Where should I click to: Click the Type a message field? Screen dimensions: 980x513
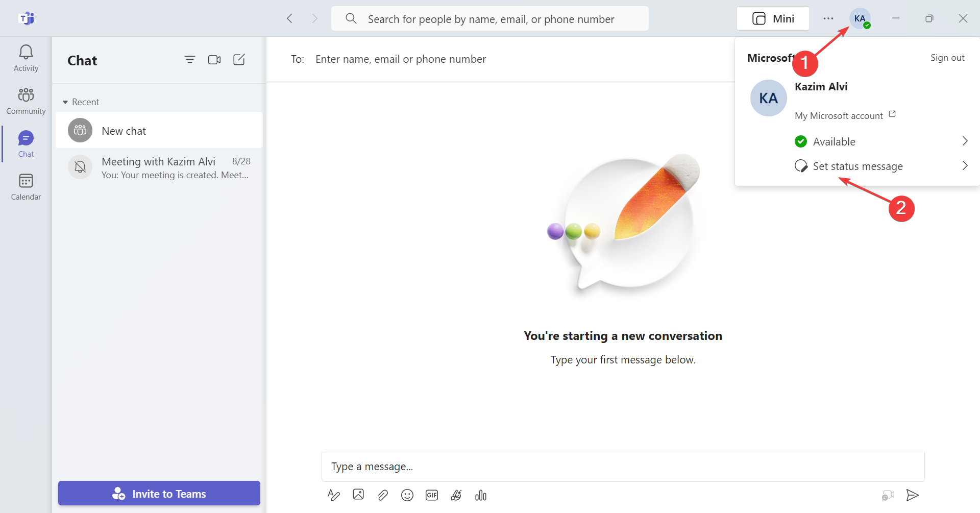click(x=623, y=466)
